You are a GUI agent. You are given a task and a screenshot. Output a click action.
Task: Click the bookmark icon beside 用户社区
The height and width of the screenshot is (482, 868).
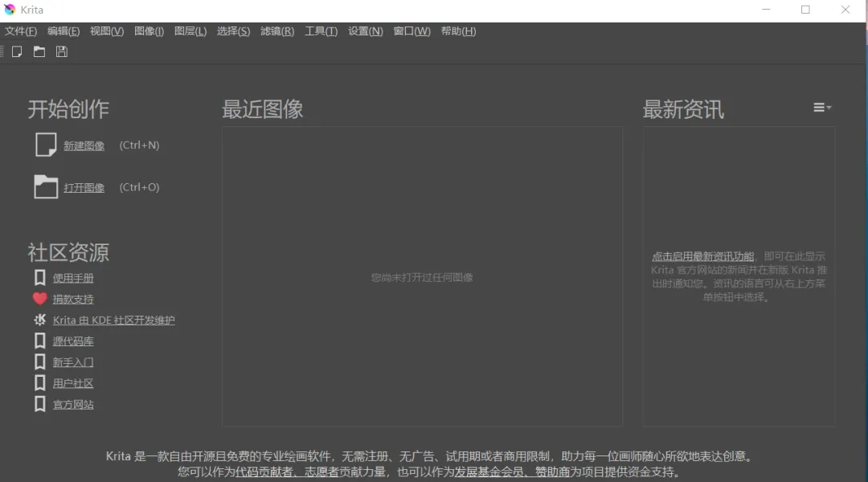click(40, 383)
